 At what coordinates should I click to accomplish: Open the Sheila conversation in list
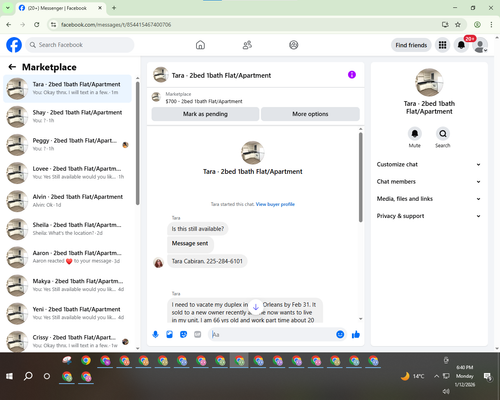coord(68,229)
